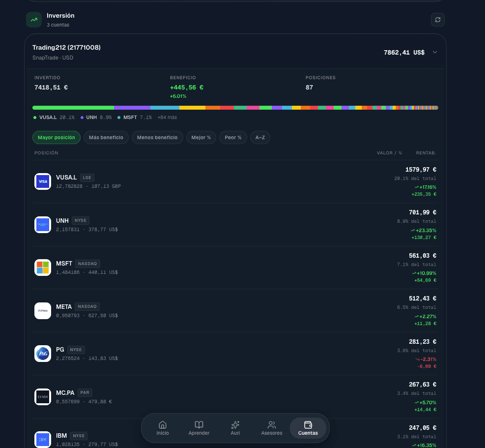Sort positions by Mejor %

click(x=201, y=138)
